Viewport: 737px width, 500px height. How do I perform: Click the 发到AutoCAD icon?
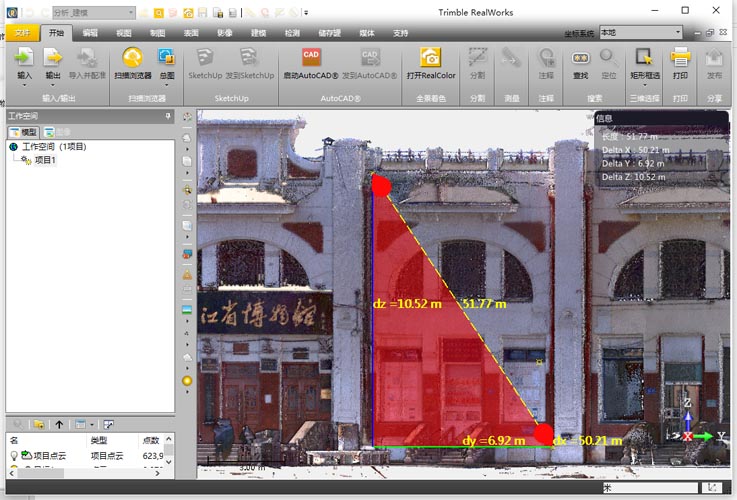[370, 57]
